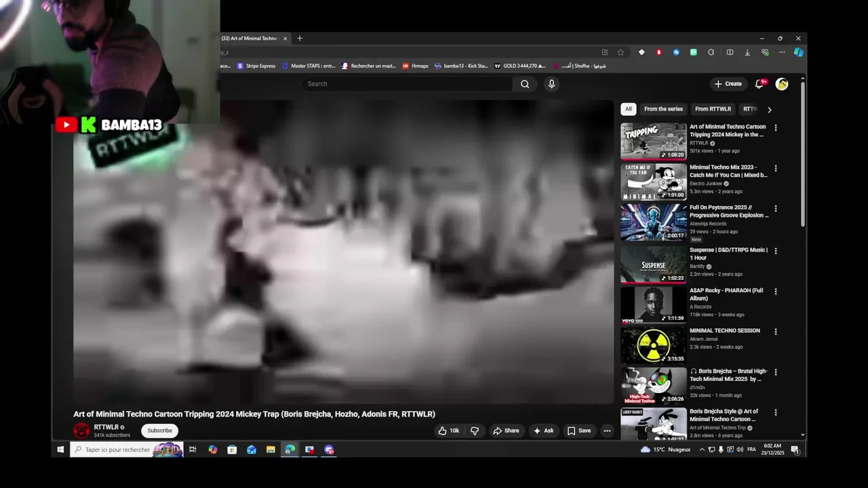Open GOLD 3444,270 bookmark
This screenshot has height=488, width=868.
point(520,66)
